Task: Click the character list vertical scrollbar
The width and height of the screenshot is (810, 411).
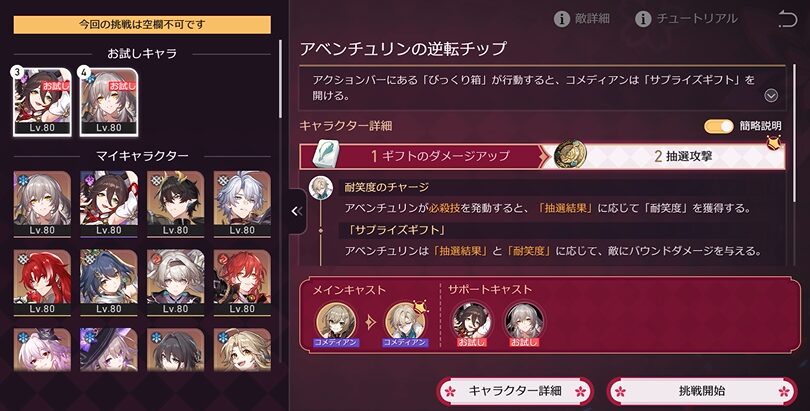Action: [281, 80]
